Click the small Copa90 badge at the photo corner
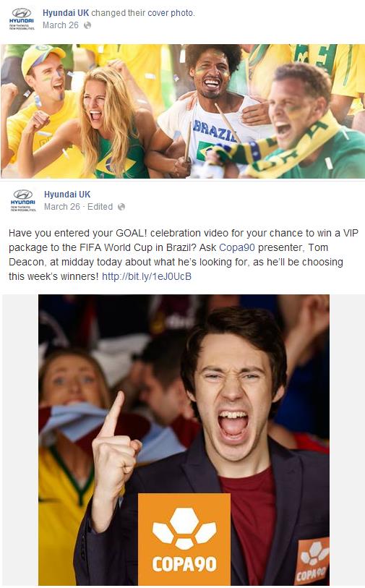Viewport: 365px width, 588px height. click(x=313, y=561)
